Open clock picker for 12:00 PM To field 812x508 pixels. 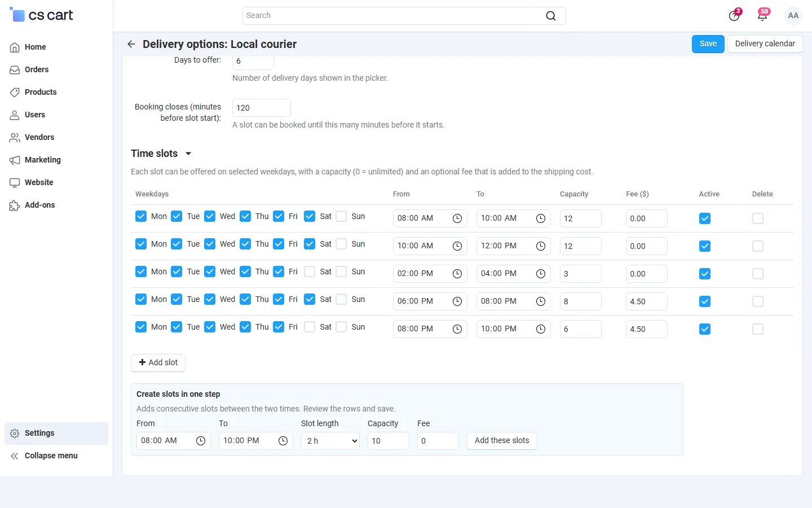point(541,246)
